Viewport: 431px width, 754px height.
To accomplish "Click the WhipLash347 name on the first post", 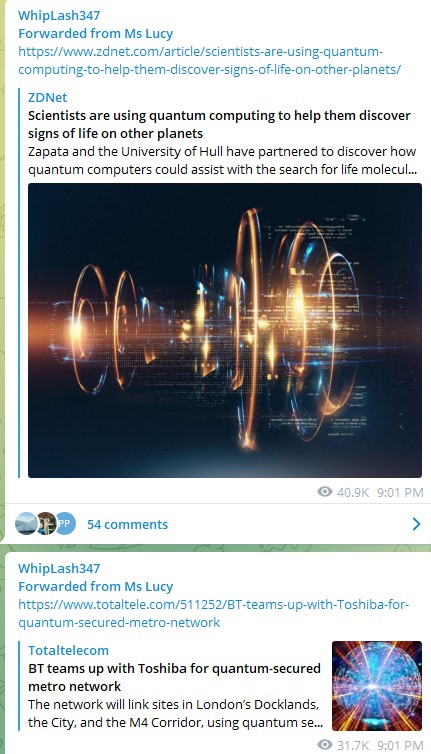I will pos(59,15).
